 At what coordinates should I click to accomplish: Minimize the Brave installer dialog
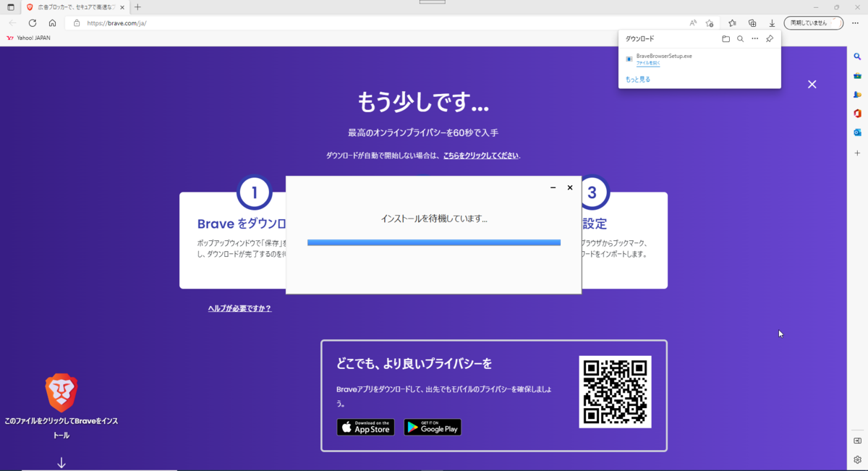click(x=553, y=188)
